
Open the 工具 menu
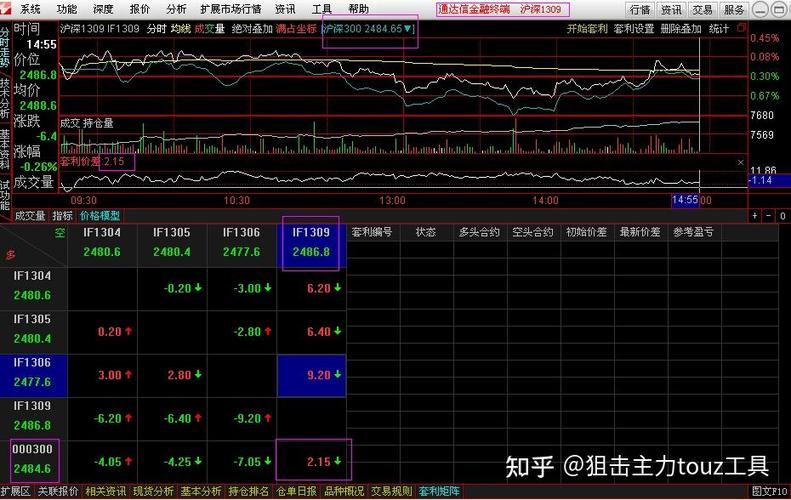point(322,9)
